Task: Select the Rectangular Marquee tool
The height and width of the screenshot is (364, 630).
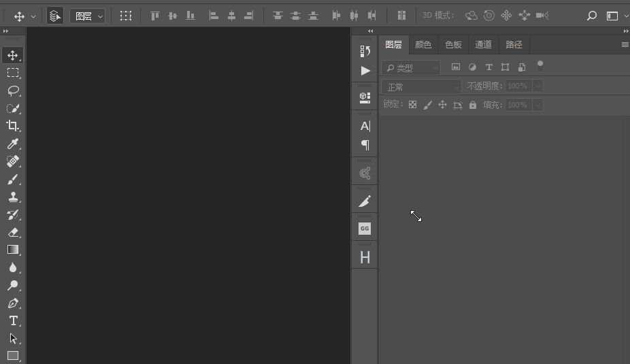Action: (12, 73)
